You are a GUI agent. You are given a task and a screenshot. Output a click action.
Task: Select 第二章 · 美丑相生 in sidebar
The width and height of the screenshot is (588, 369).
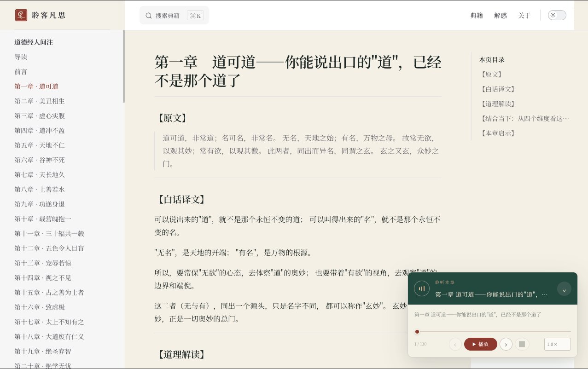pos(40,101)
